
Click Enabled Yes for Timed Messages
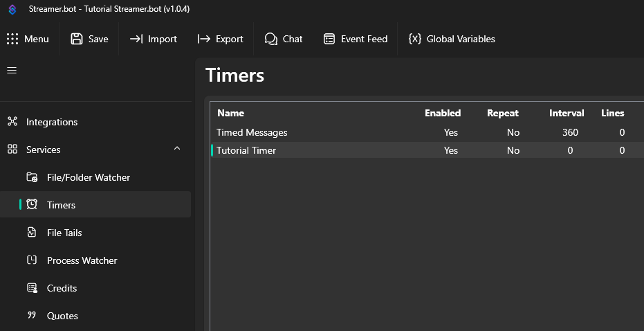click(451, 132)
